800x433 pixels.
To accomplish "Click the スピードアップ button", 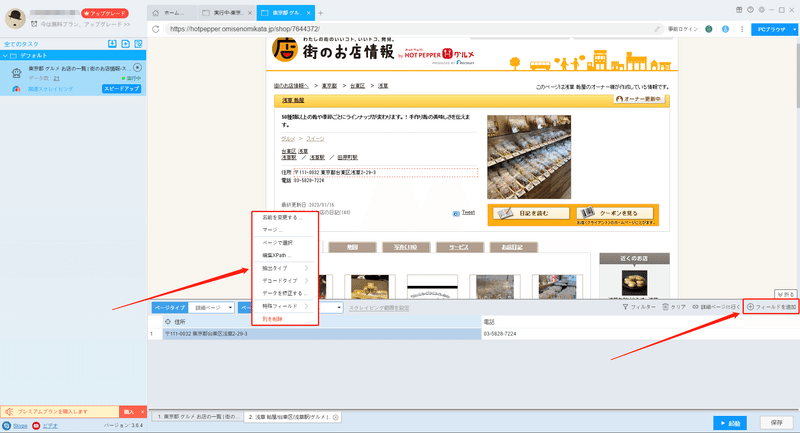I will point(121,89).
